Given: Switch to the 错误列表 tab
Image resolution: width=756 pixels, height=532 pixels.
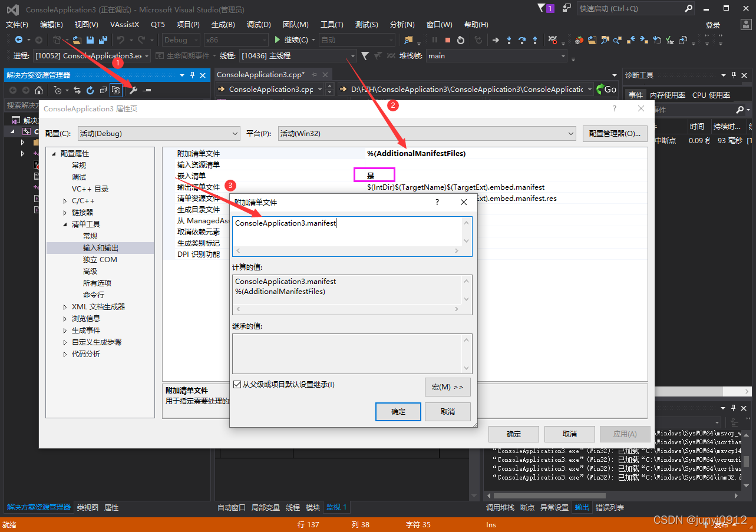Looking at the screenshot, I should tap(610, 507).
